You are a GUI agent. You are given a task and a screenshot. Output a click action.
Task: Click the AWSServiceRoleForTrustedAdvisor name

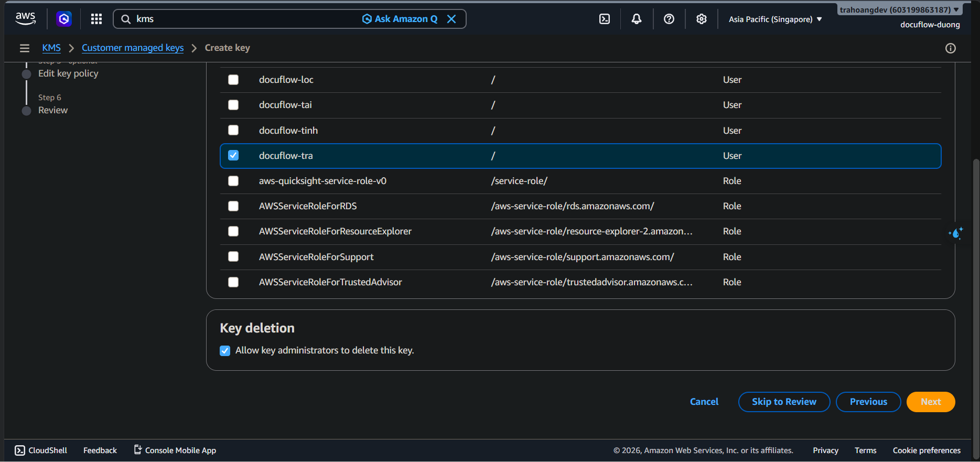pos(330,282)
